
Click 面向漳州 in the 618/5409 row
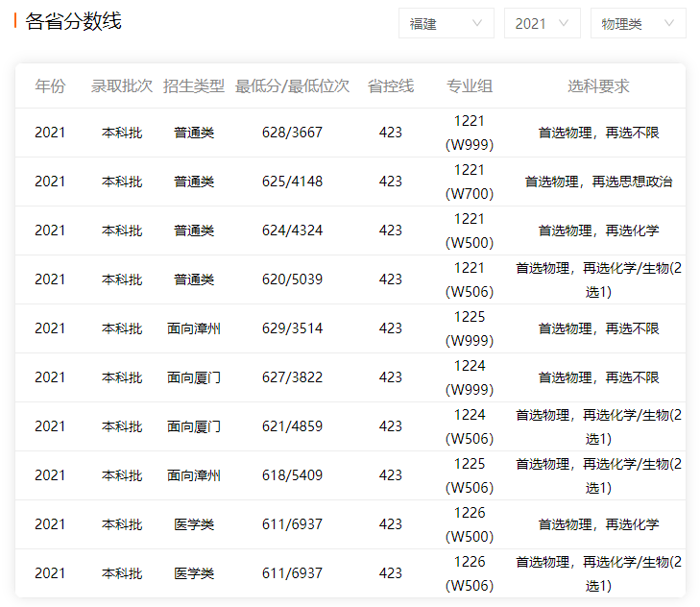[x=194, y=475]
